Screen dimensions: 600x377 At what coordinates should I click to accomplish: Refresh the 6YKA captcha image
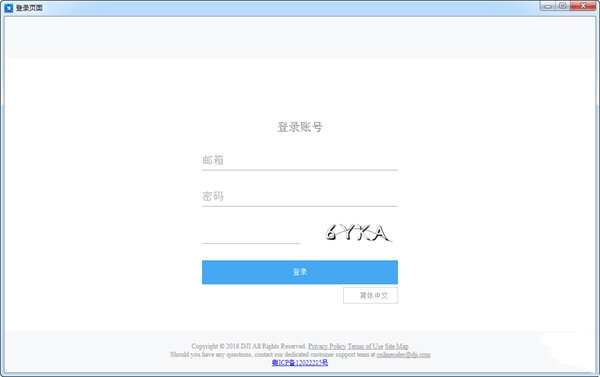pyautogui.click(x=359, y=233)
